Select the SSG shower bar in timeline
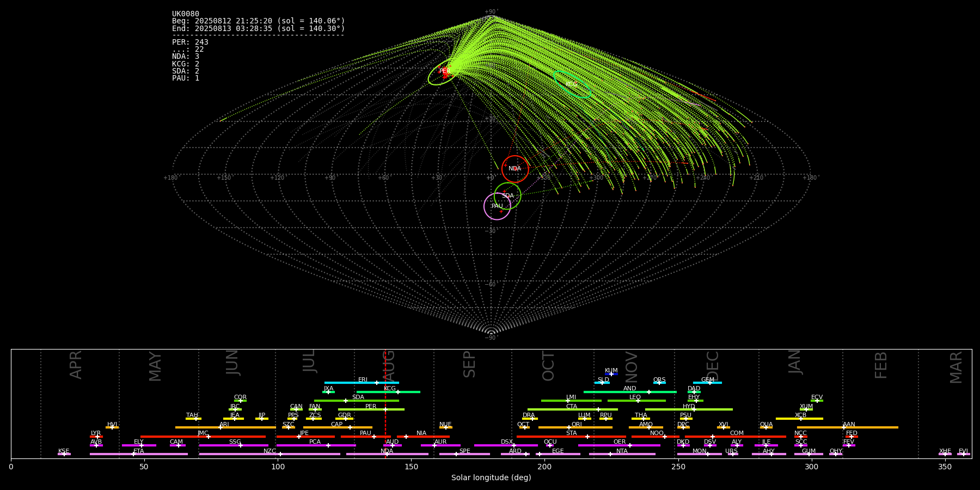The height and width of the screenshot is (490, 980). [x=234, y=445]
